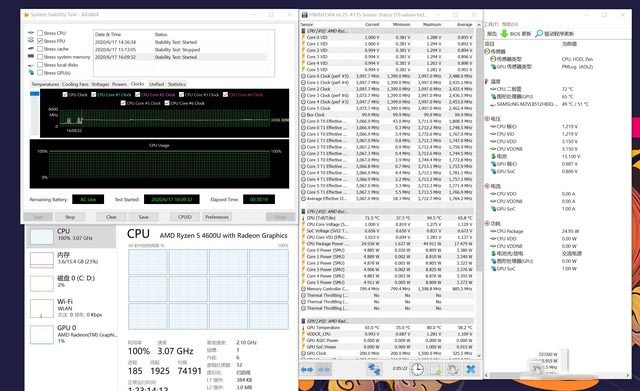Collapse the current category in right panel
Viewport: 640px width, 391px height.
(487, 186)
